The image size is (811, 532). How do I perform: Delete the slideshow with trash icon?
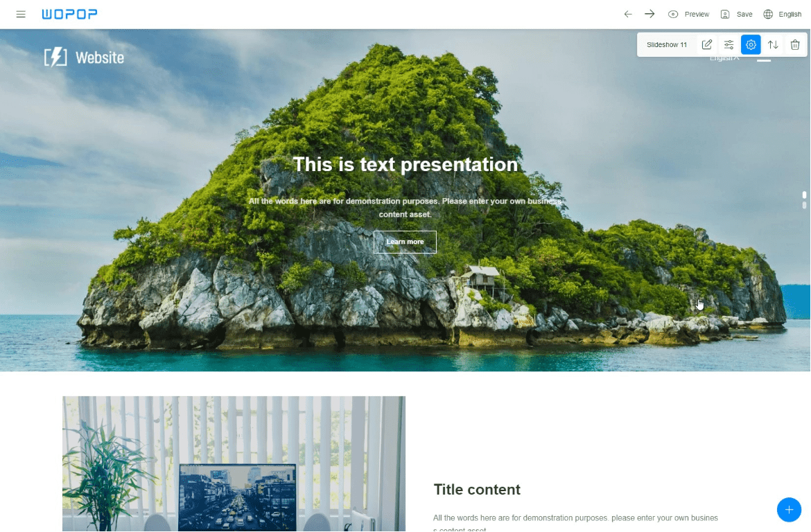(796, 44)
